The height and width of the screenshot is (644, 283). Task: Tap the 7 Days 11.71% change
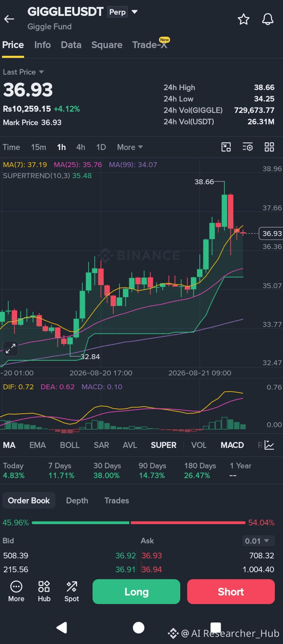coord(61,470)
